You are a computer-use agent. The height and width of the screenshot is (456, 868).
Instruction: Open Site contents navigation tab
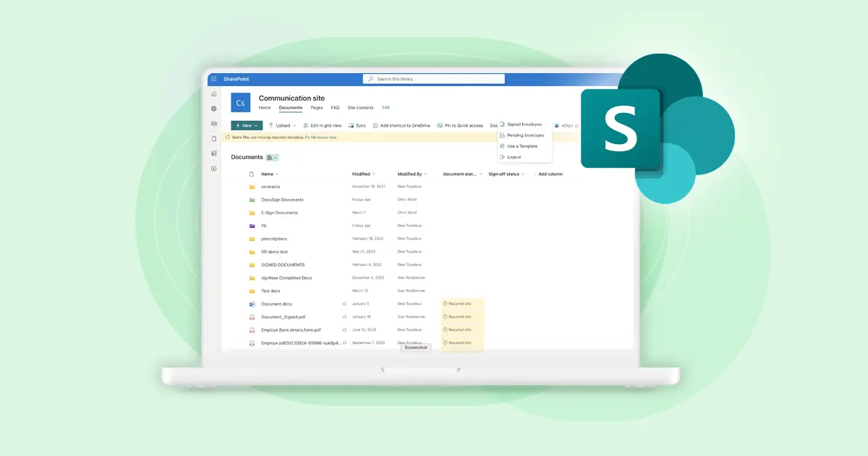pyautogui.click(x=360, y=108)
